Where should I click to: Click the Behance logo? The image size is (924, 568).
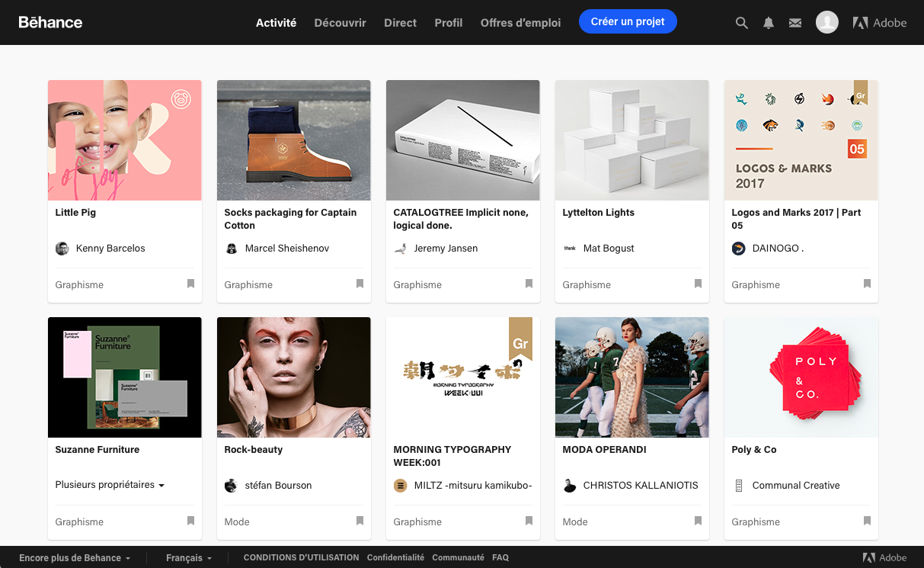50,22
